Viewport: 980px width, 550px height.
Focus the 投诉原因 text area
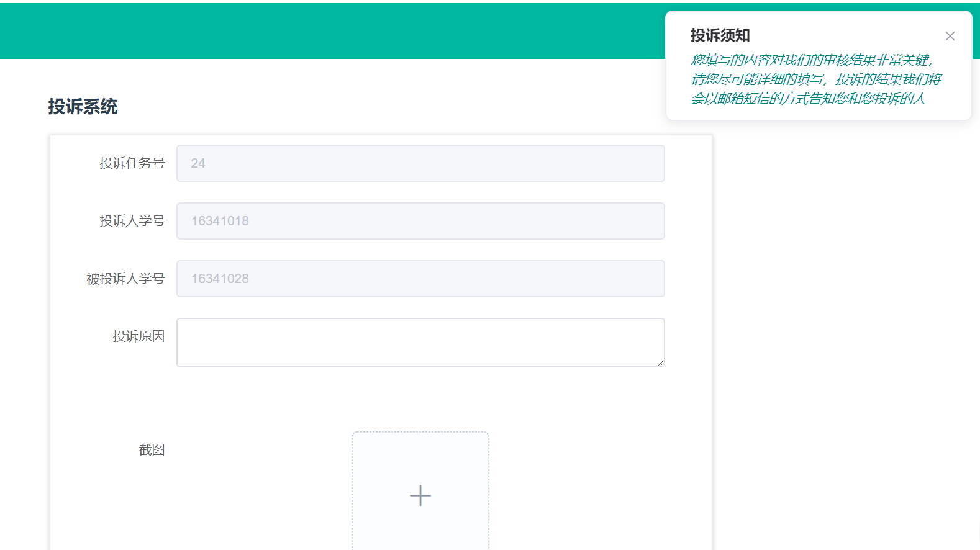click(420, 342)
